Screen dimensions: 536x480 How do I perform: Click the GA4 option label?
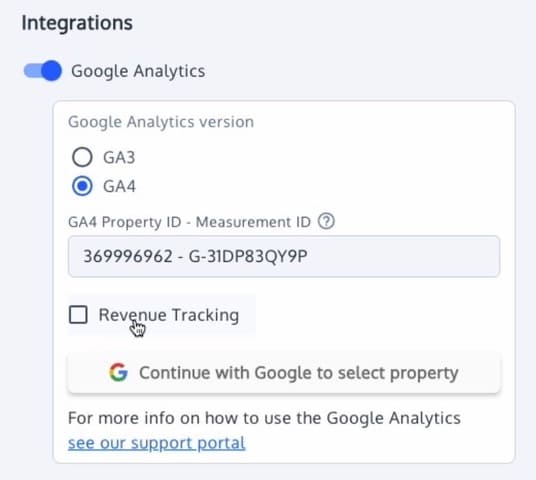click(x=119, y=186)
